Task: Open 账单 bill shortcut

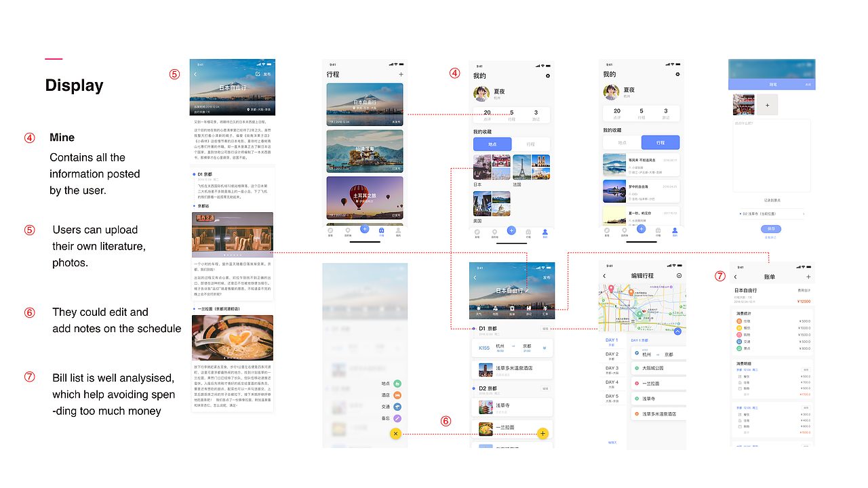Action: coord(512,310)
